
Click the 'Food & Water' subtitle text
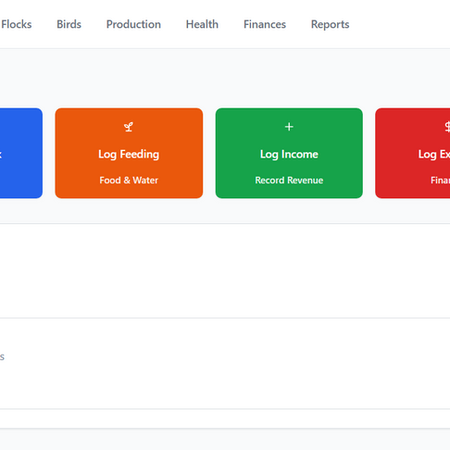coord(129,180)
